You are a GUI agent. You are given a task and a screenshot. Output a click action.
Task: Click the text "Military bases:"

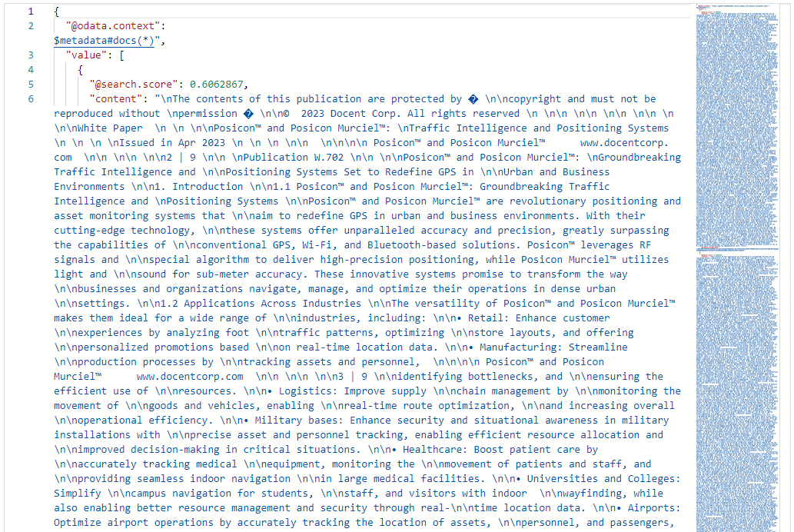[x=299, y=421]
